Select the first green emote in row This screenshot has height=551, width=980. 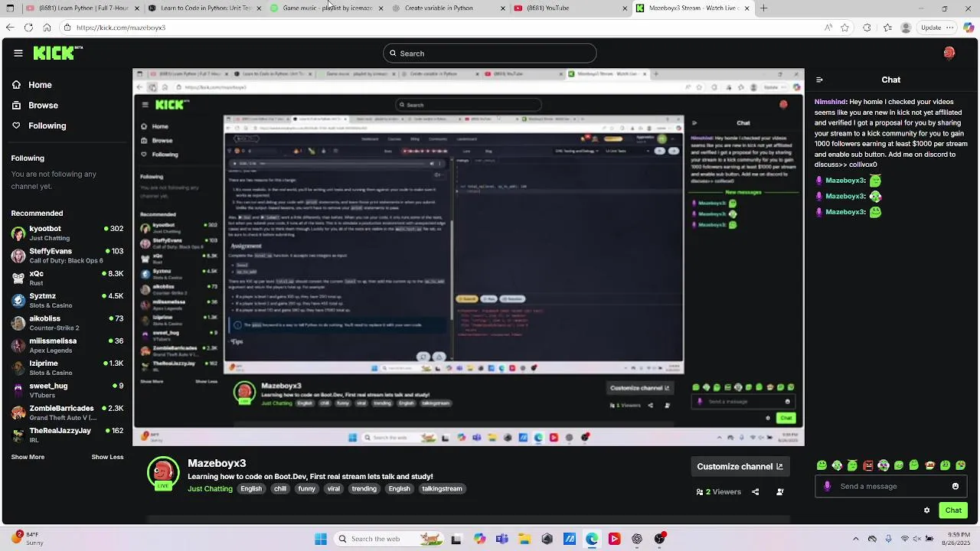[x=822, y=465]
